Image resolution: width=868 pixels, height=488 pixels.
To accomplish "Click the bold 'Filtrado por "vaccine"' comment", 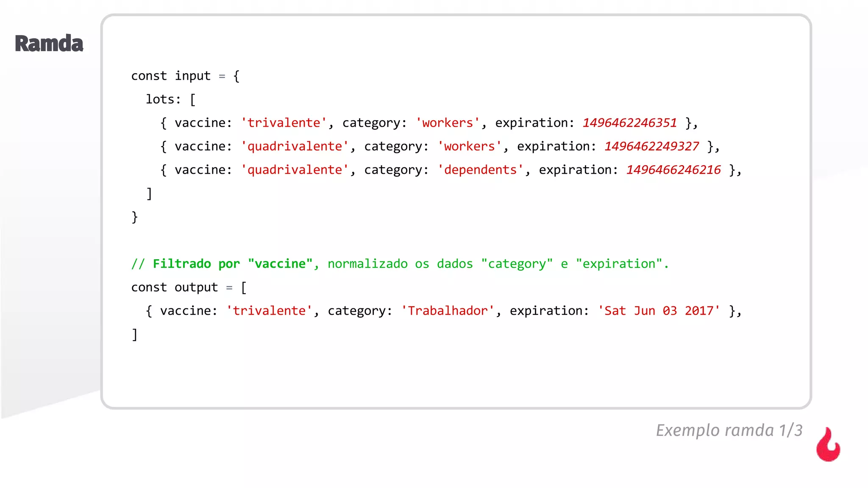I will tap(232, 264).
